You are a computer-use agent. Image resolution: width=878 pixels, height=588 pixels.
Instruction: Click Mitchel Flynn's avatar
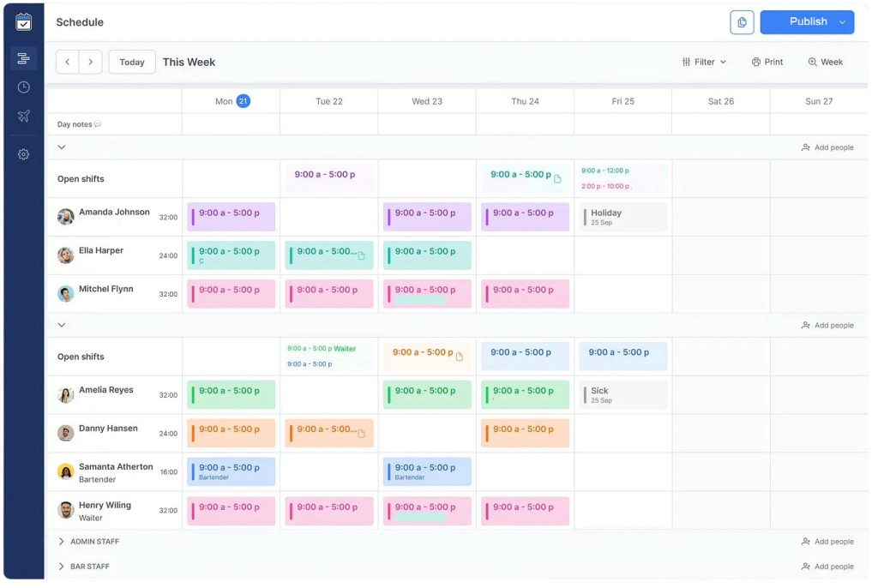65,294
